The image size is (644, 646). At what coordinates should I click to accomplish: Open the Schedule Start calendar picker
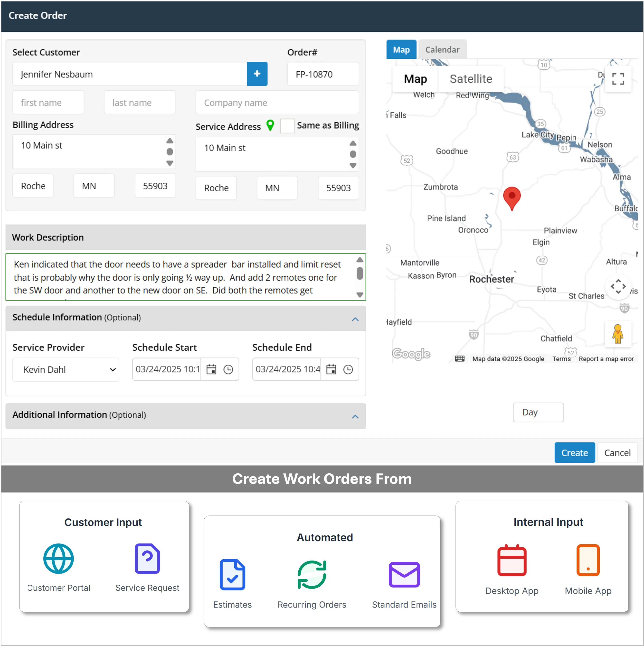(211, 369)
